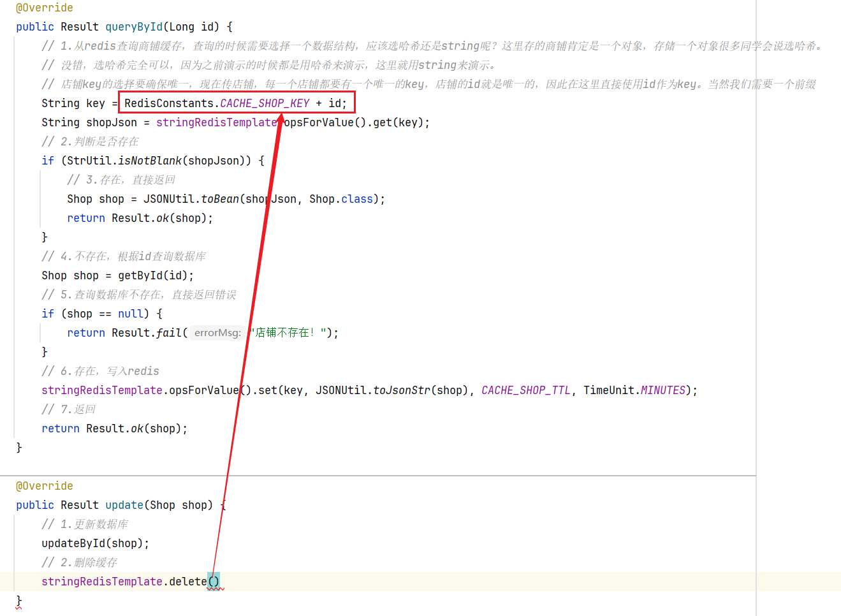
Task: Click the comment starting "// 1.从redis查询商铺缓存"
Action: (432, 46)
